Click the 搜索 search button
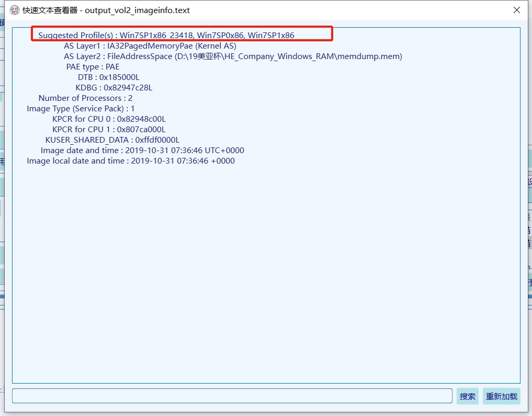 [x=468, y=396]
